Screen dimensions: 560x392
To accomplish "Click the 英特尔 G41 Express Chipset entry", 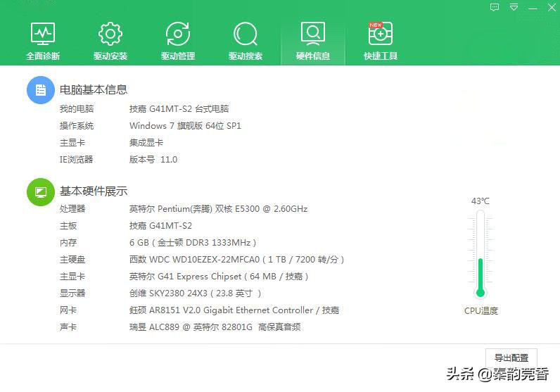I will [x=219, y=276].
